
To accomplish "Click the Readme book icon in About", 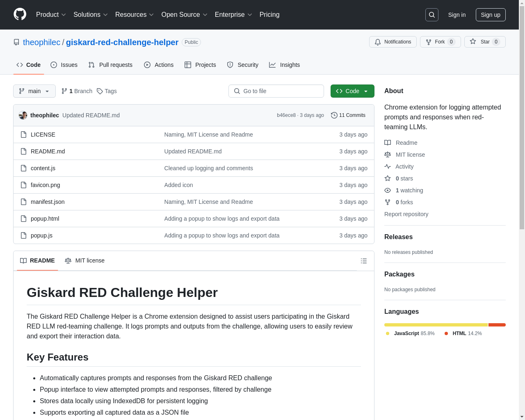I will (x=388, y=143).
